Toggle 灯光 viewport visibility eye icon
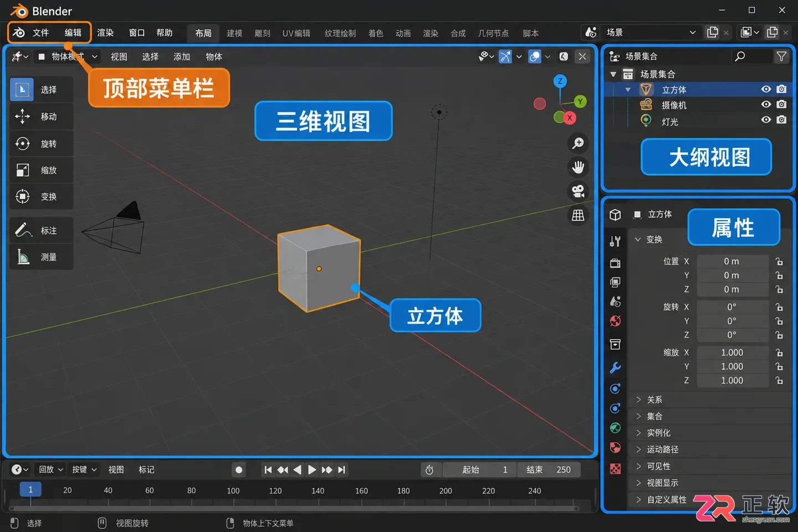Viewport: 798px width, 532px height. pyautogui.click(x=766, y=120)
